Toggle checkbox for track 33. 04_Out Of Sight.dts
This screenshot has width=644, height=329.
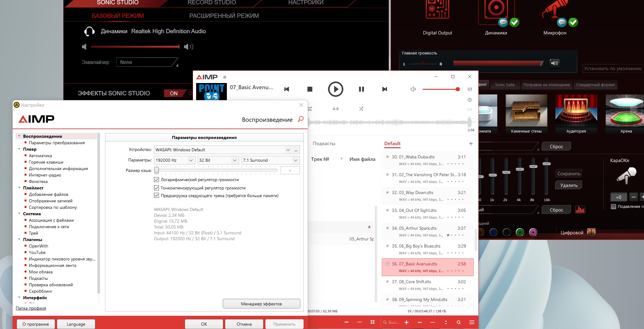(387, 210)
